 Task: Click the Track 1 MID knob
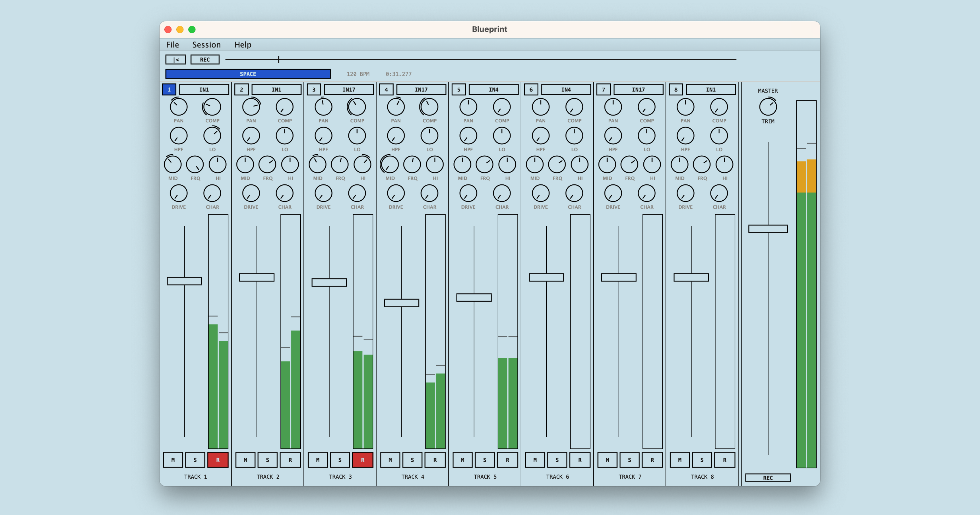[173, 165]
